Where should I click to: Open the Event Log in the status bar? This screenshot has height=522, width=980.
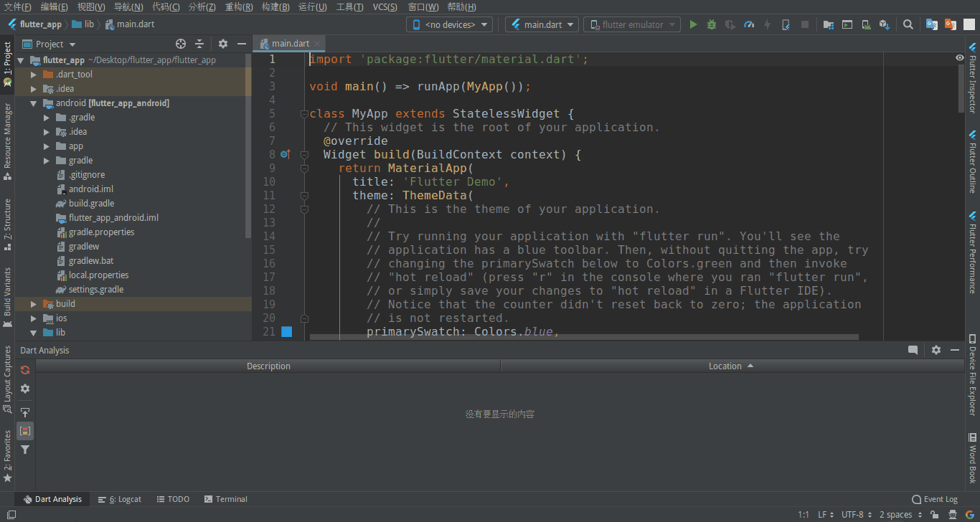point(935,499)
